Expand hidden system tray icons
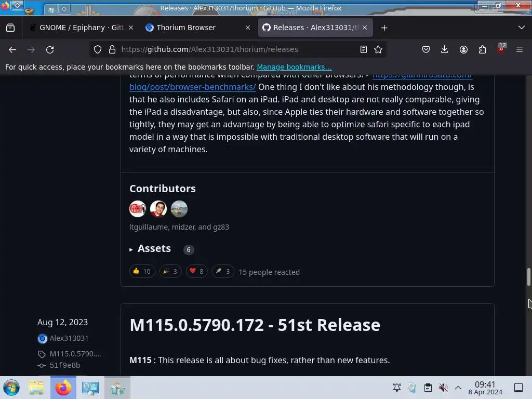This screenshot has height=399, width=532. point(458,388)
